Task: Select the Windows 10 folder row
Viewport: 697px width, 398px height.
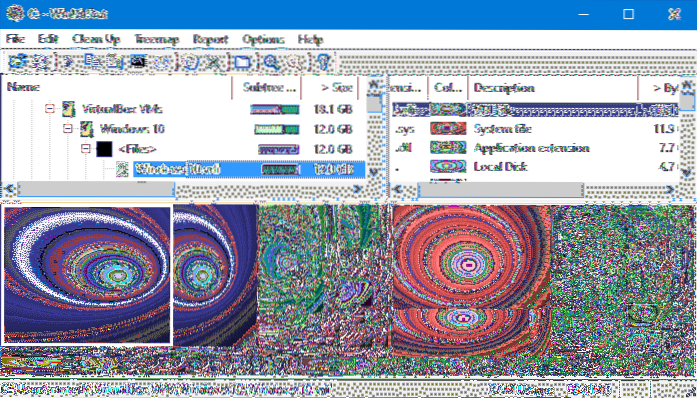Action: point(132,129)
